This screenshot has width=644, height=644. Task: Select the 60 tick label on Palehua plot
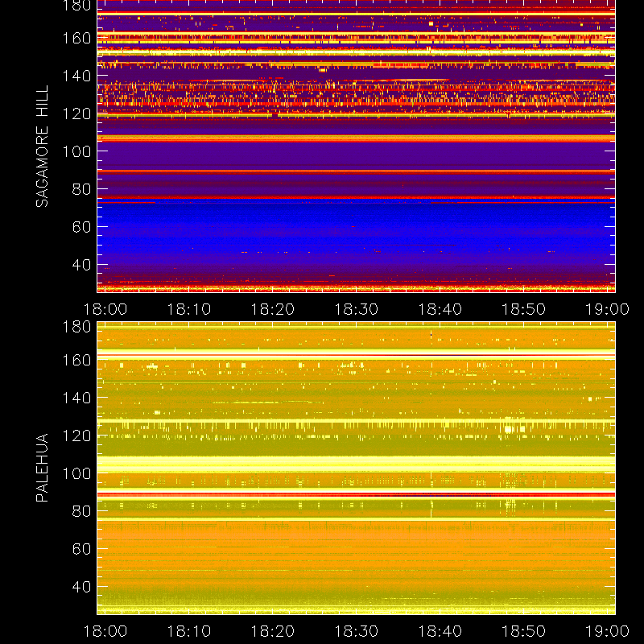pos(81,549)
